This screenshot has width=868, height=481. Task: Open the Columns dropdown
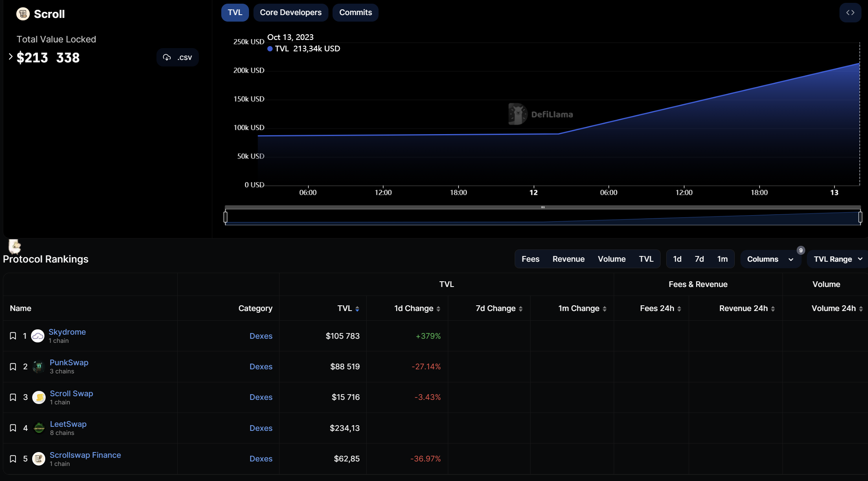770,259
